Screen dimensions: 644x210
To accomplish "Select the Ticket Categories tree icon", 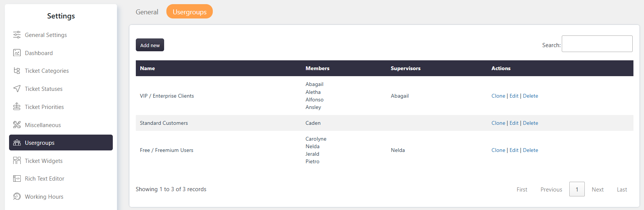I will (x=17, y=71).
